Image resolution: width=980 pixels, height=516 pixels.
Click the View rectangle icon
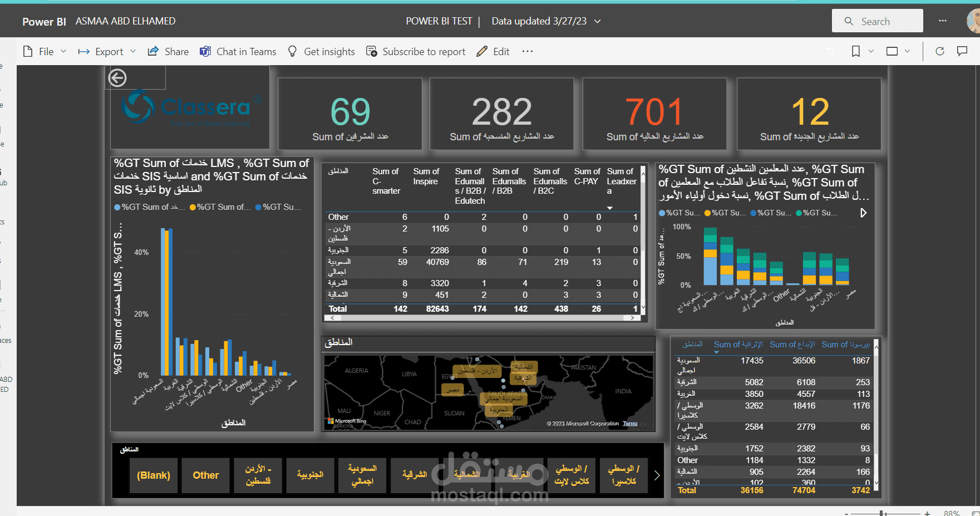tap(892, 51)
